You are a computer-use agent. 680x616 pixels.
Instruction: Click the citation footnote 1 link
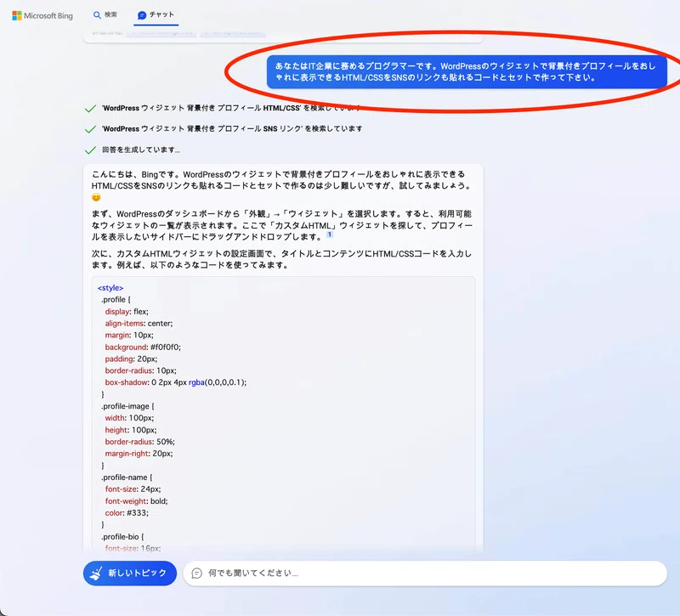[x=330, y=235]
